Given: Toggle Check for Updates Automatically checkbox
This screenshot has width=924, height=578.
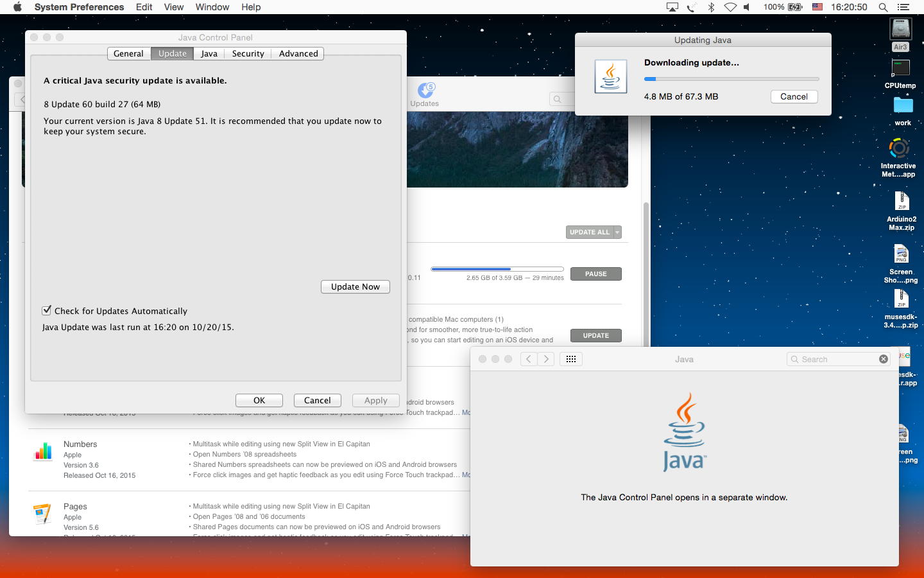Looking at the screenshot, I should 47,310.
